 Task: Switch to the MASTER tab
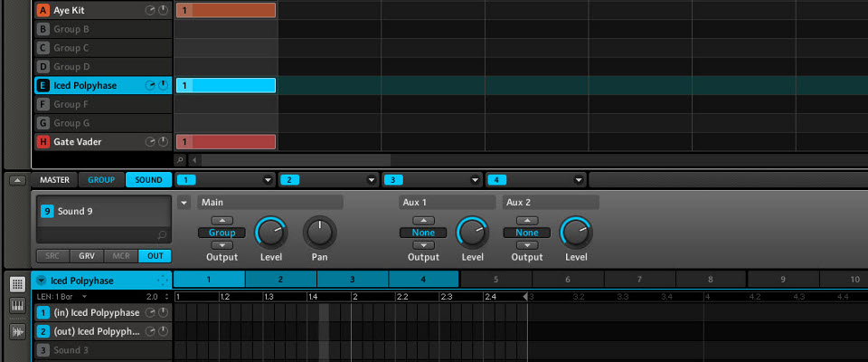[55, 180]
